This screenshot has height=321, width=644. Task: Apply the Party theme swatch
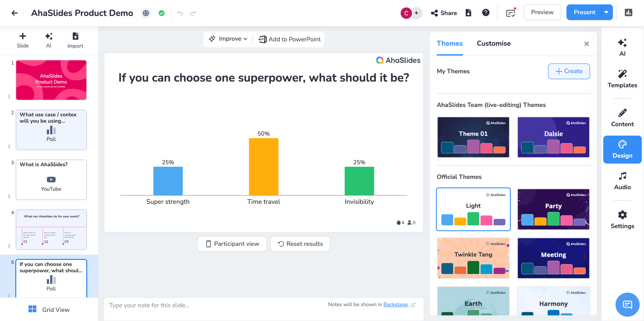(x=553, y=209)
